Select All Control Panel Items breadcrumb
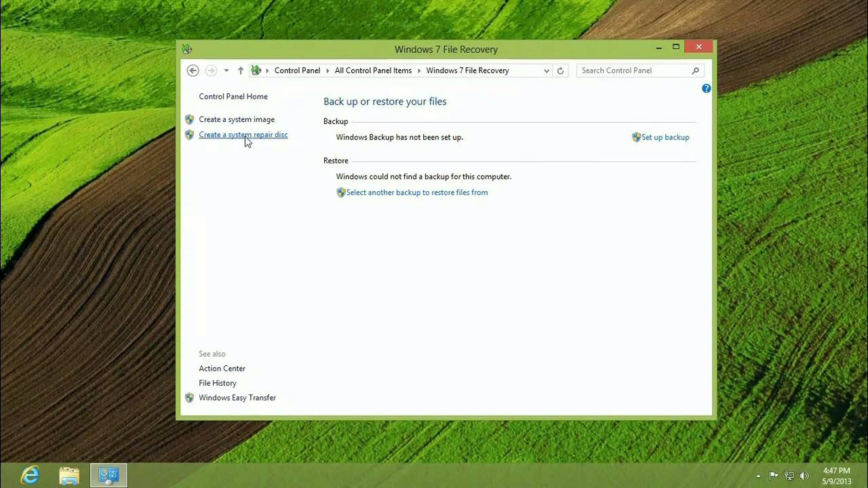 click(x=373, y=70)
